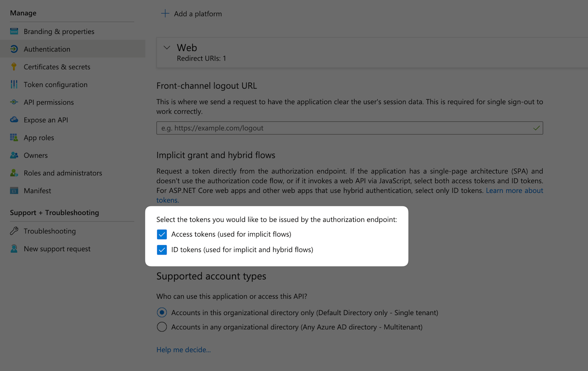The width and height of the screenshot is (588, 371).
Task: Click the App roles grid icon
Action: tap(14, 137)
